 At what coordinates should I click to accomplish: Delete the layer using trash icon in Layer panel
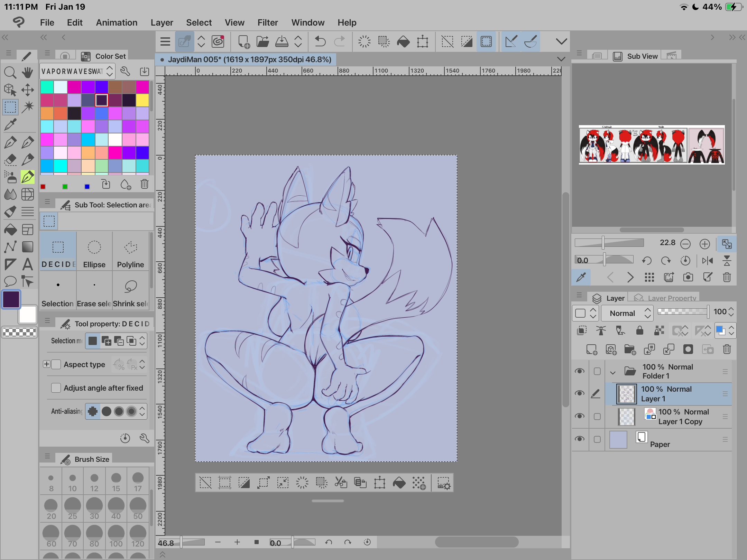click(727, 349)
